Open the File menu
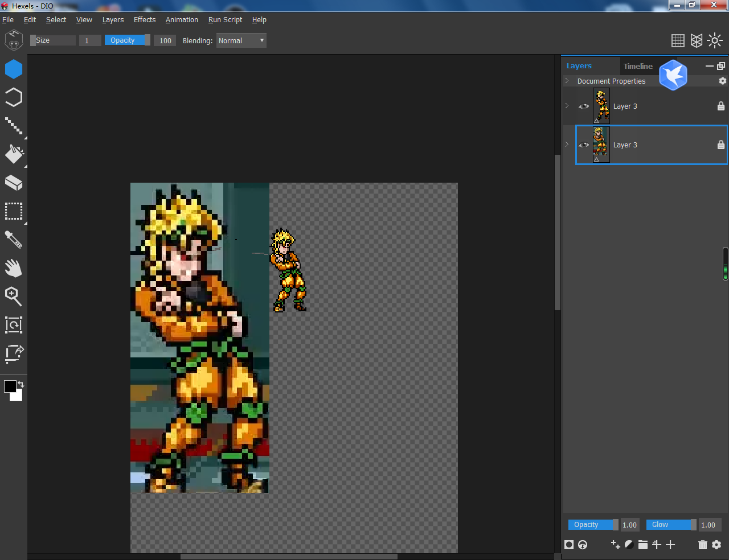This screenshot has height=560, width=729. pyautogui.click(x=8, y=19)
